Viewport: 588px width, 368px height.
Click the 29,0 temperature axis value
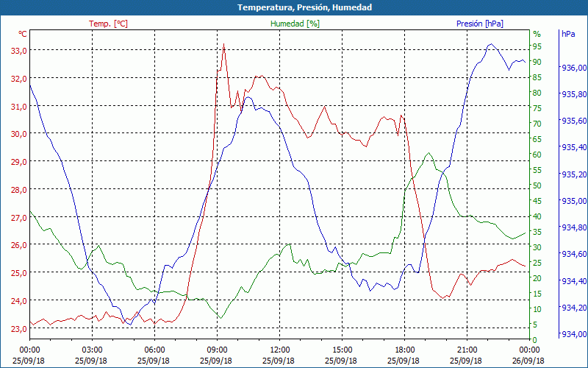coord(19,162)
